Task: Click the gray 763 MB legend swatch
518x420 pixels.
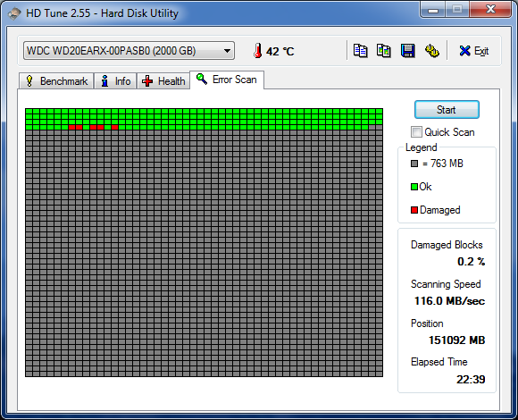Action: point(414,164)
